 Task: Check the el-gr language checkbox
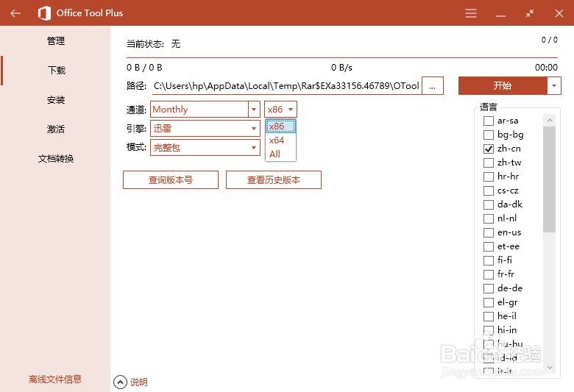(x=489, y=303)
